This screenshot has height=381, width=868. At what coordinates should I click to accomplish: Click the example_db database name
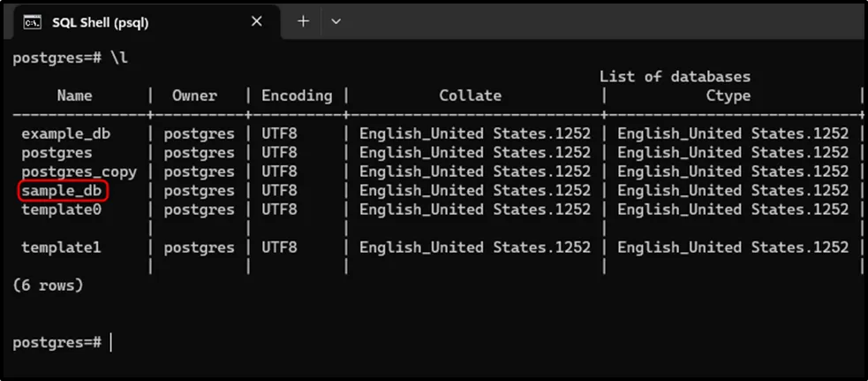[x=64, y=133]
